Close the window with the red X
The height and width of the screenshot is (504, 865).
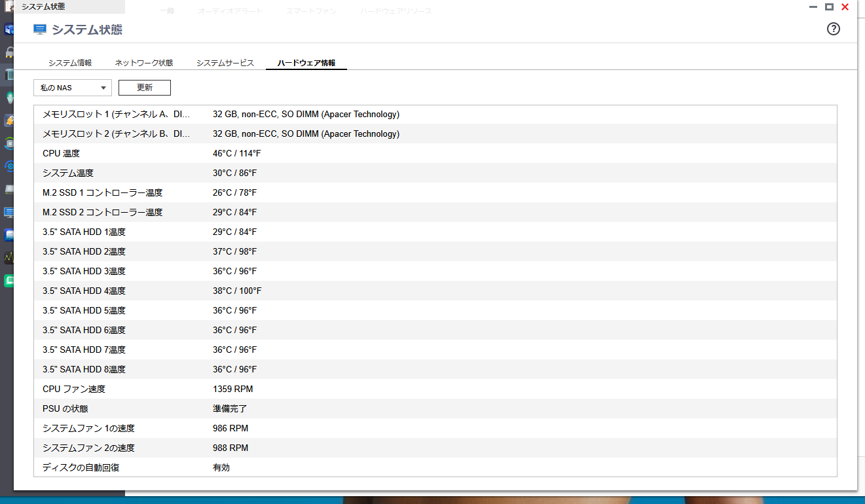point(845,7)
